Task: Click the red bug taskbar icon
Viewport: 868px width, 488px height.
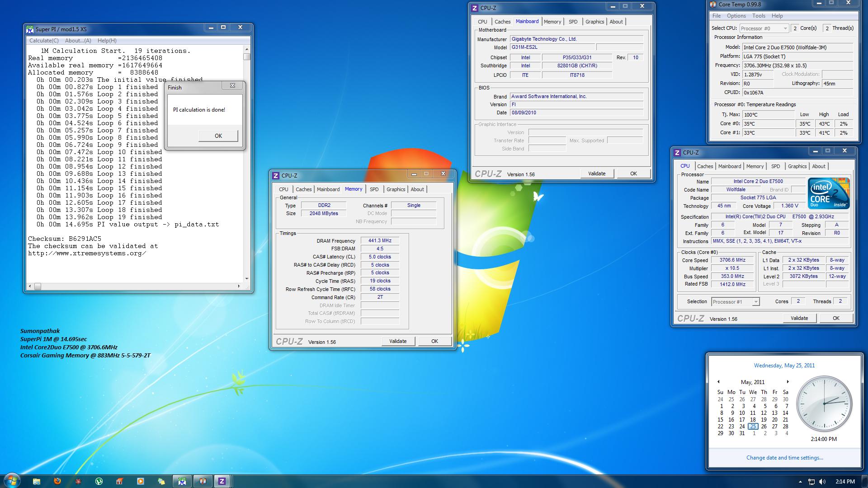Action: (x=78, y=481)
